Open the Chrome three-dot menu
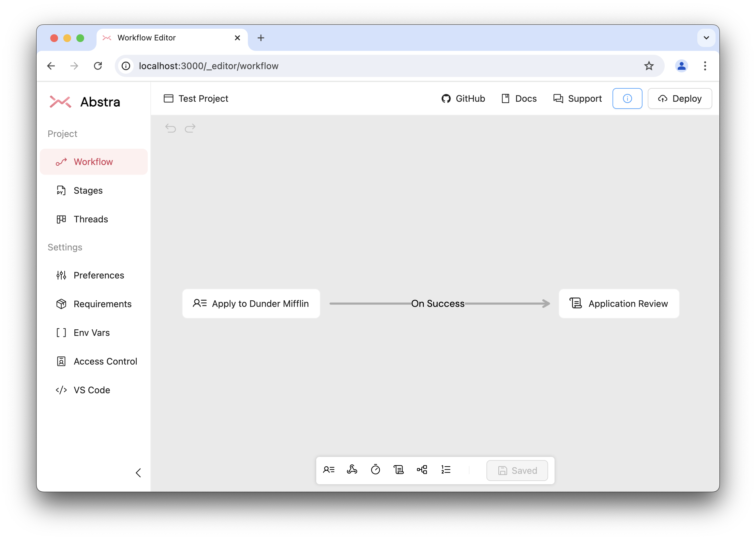 tap(705, 66)
